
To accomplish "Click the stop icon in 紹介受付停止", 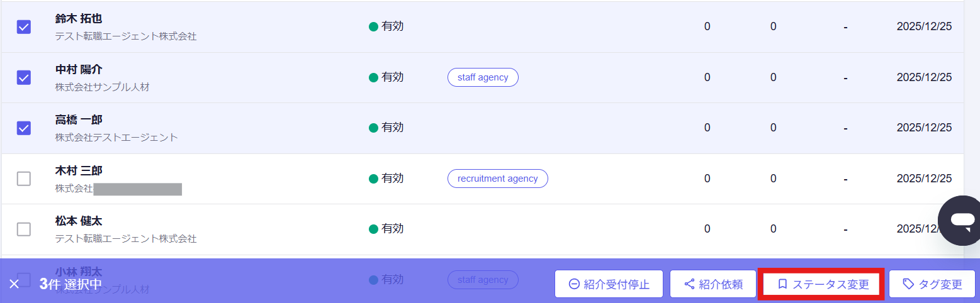I will (574, 284).
